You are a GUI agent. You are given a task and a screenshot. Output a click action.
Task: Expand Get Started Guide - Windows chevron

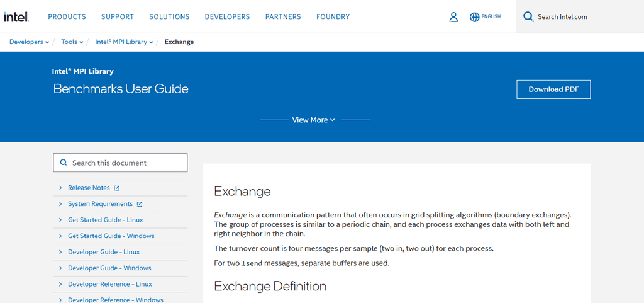[60, 236]
